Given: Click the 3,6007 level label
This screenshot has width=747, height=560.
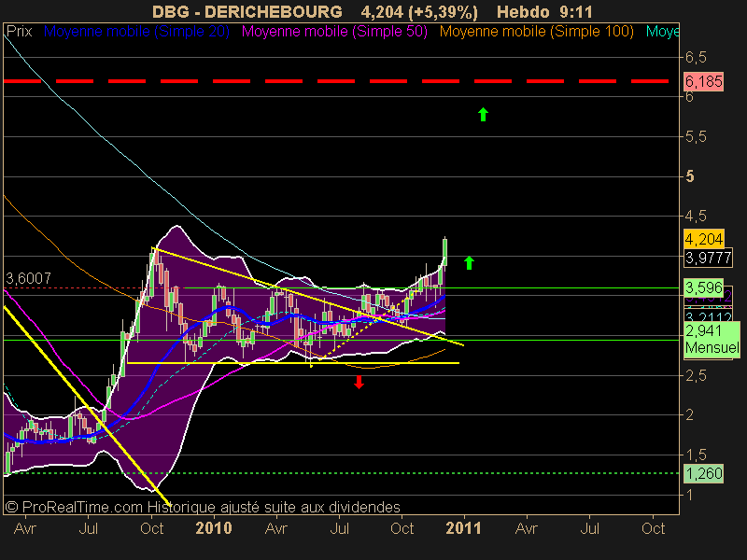Looking at the screenshot, I should pos(28,278).
